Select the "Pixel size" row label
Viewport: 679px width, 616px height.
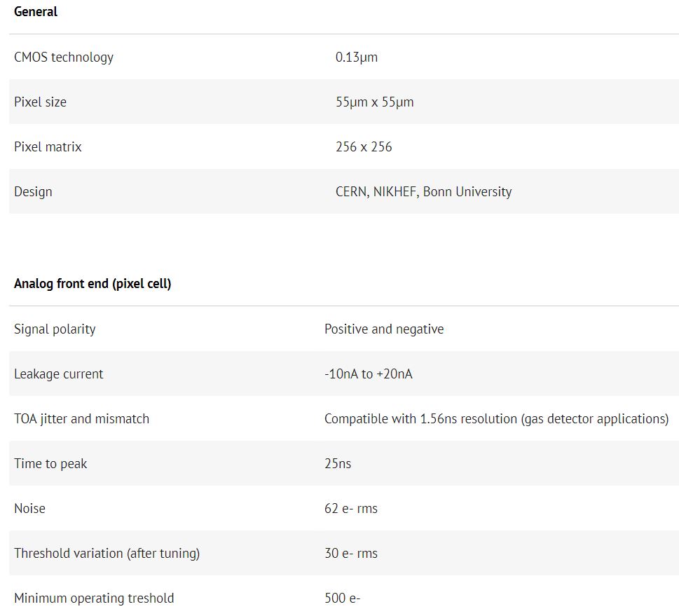point(40,102)
